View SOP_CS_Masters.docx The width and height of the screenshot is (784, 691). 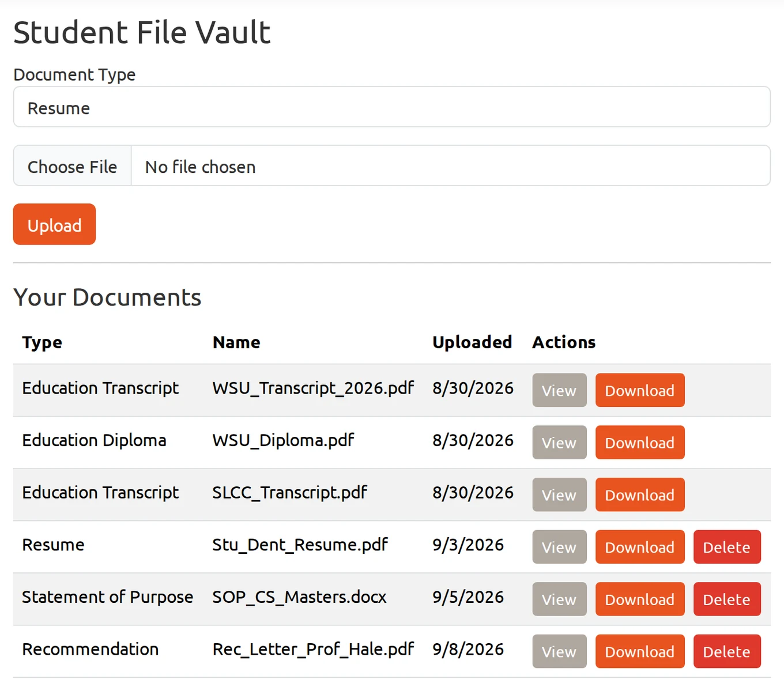(559, 599)
